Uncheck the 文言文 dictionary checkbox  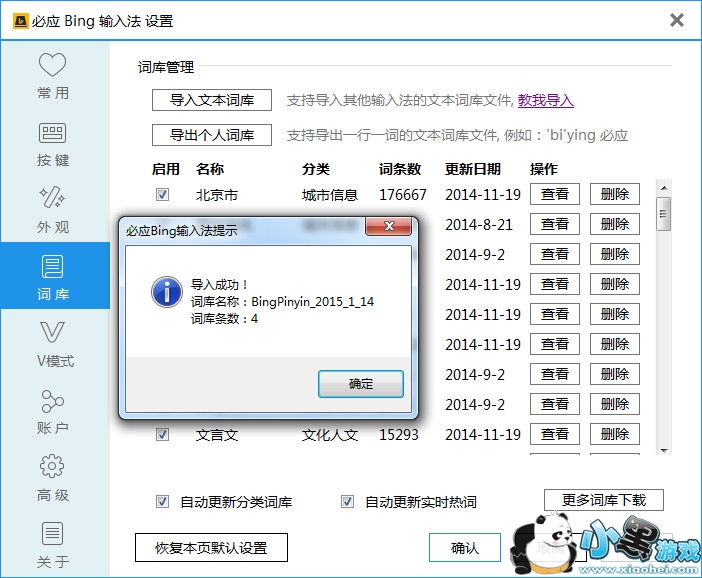pos(162,435)
